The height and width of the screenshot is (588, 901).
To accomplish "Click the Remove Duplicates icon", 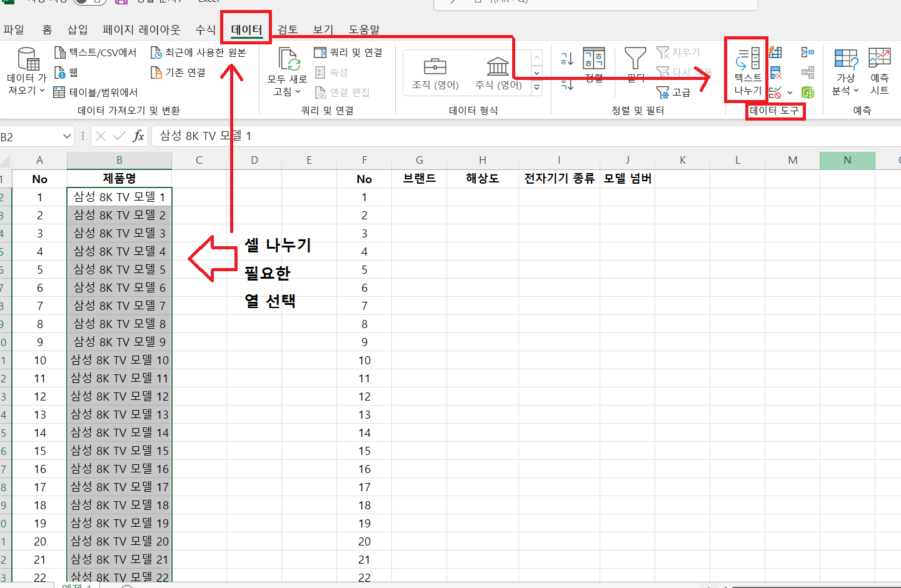I will [775, 72].
